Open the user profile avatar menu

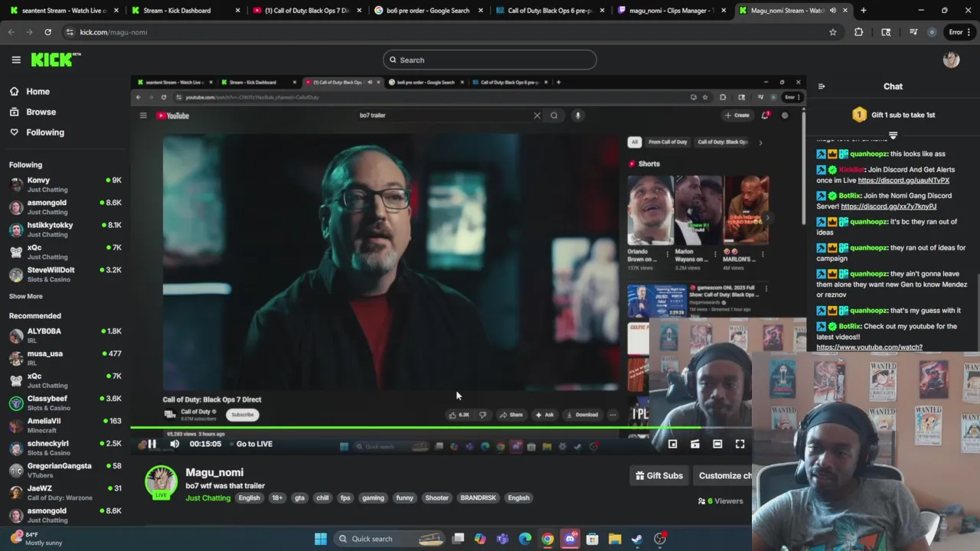(951, 60)
